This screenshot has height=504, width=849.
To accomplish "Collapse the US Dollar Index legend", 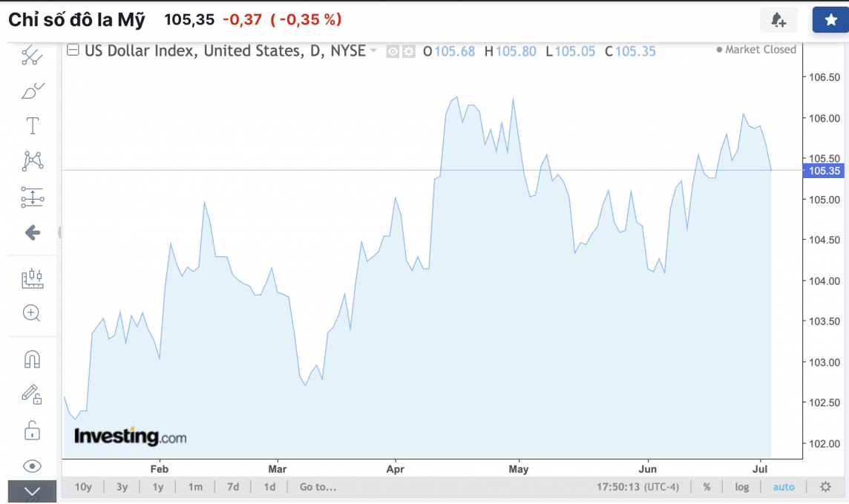I will click(x=73, y=50).
